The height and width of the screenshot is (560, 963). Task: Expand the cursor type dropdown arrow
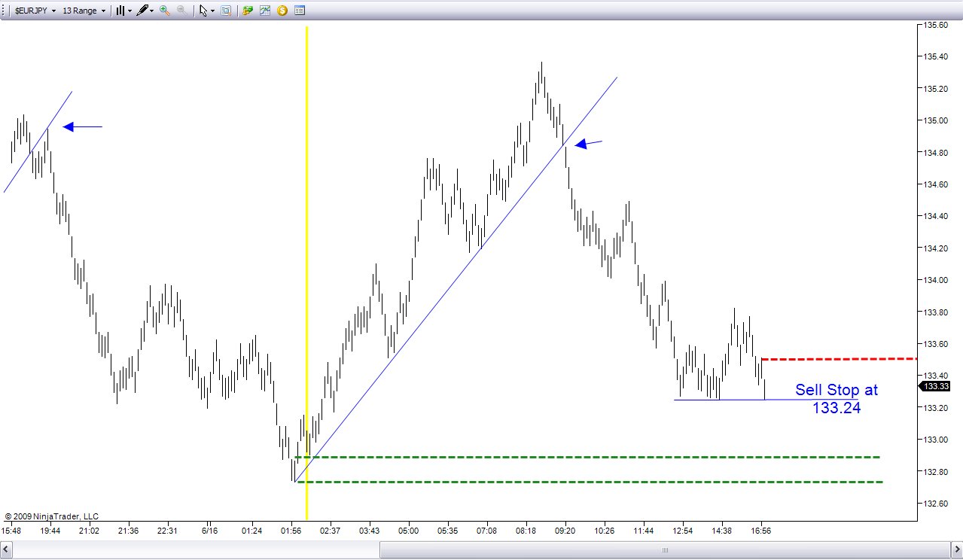coord(213,11)
